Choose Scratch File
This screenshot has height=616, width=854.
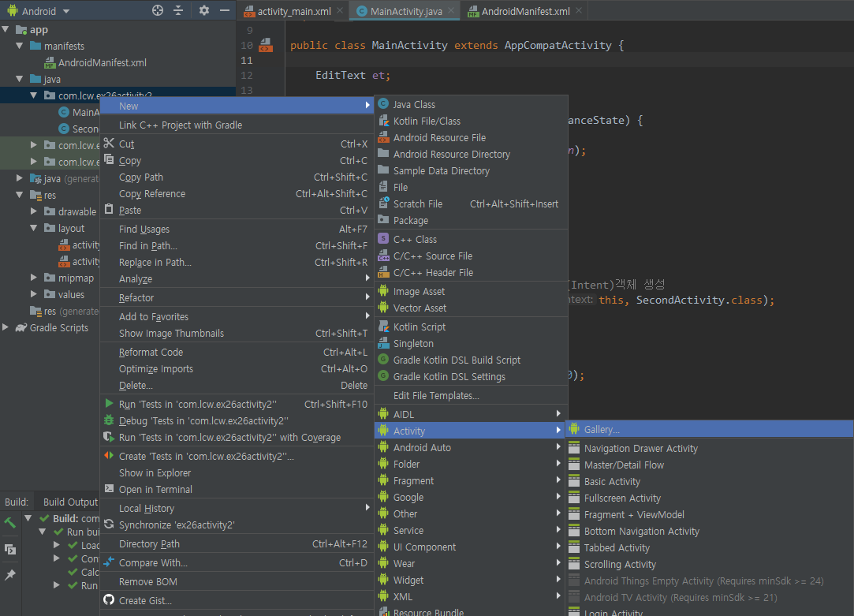[x=471, y=203]
